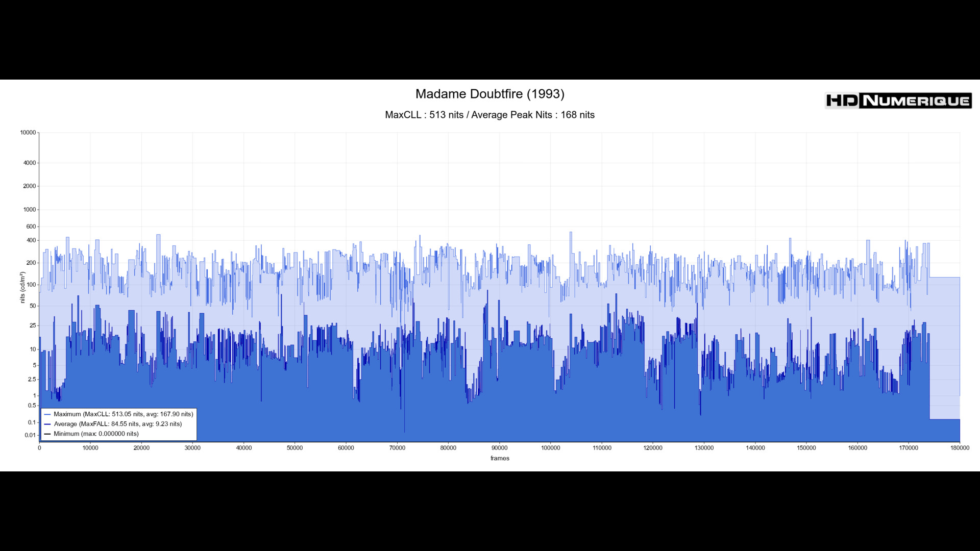Click the 4000 y-axis tick label
980x551 pixels.
point(30,163)
